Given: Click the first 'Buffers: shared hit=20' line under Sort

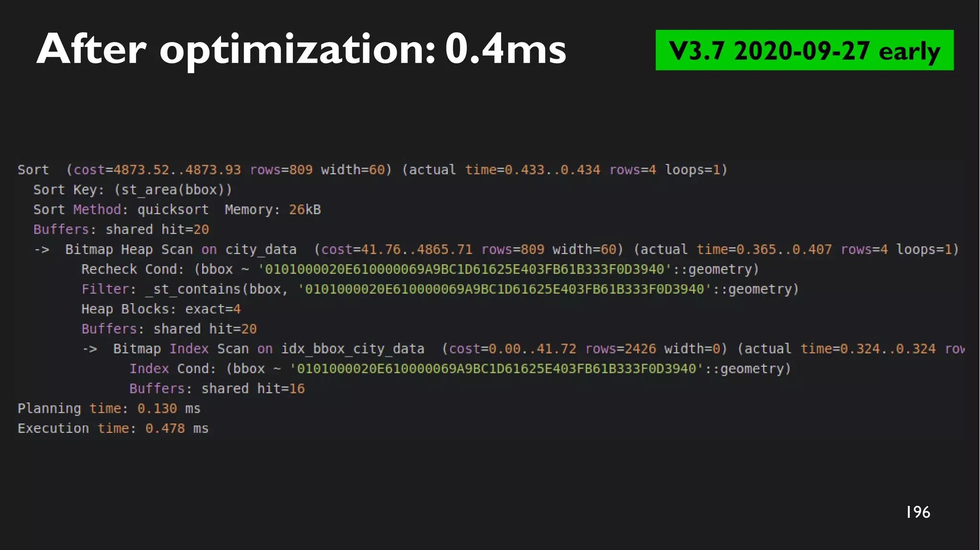Looking at the screenshot, I should tap(121, 230).
